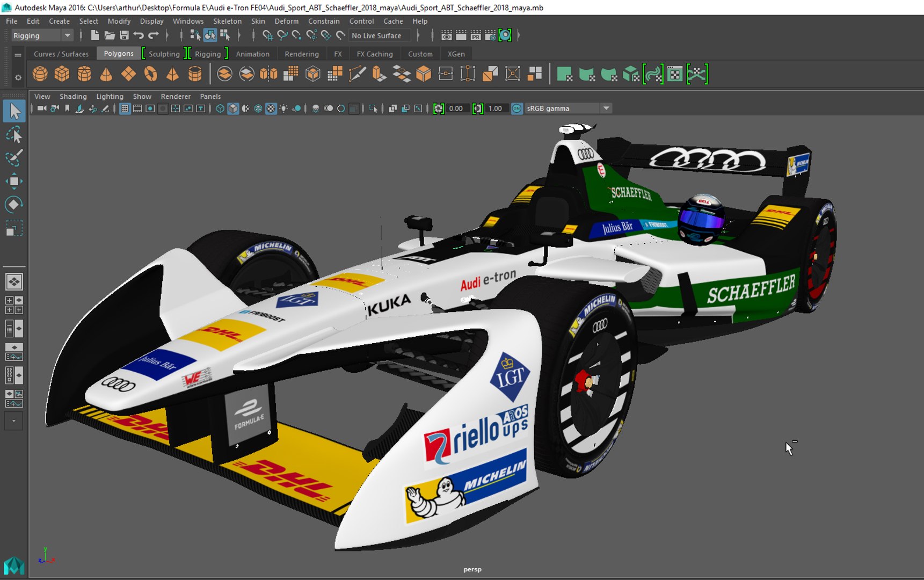Open the Help menu
Image resolution: width=924 pixels, height=580 pixels.
(420, 21)
